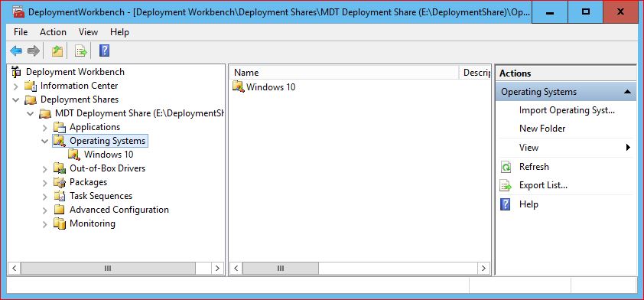644x300 pixels.
Task: Click the Information Center folder icon
Action: 31,86
